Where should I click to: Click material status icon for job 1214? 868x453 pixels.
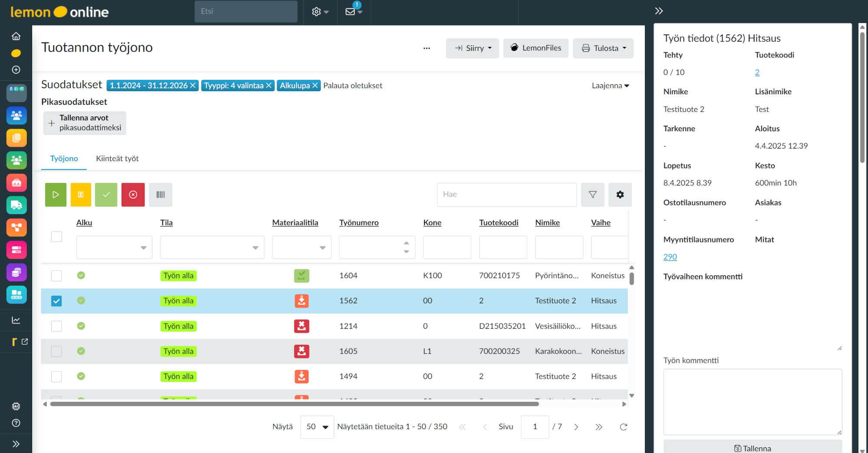(x=301, y=326)
